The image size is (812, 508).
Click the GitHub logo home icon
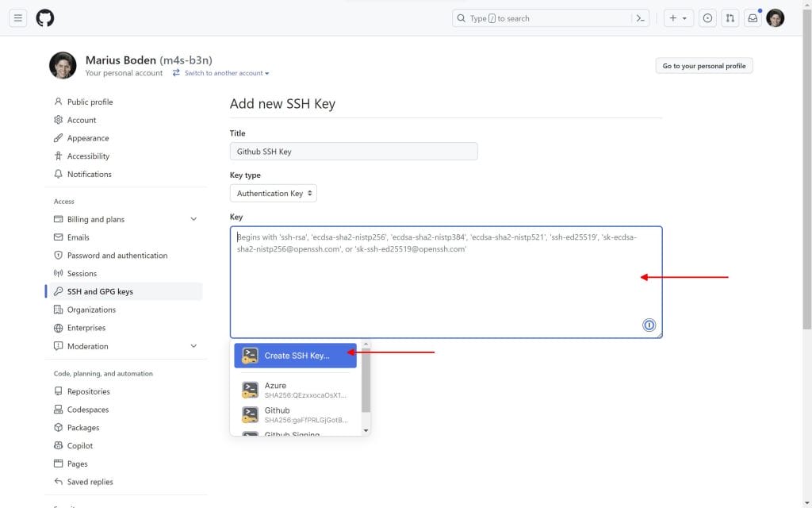pos(45,18)
